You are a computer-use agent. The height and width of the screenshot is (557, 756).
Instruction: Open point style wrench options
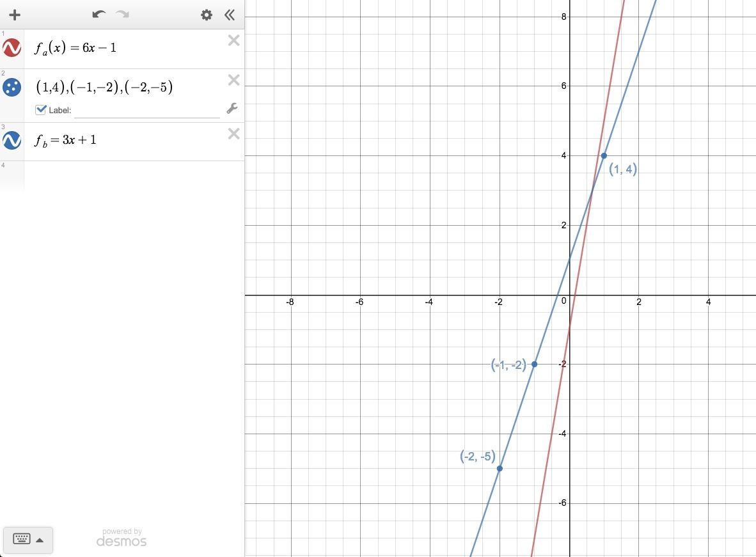(x=232, y=109)
